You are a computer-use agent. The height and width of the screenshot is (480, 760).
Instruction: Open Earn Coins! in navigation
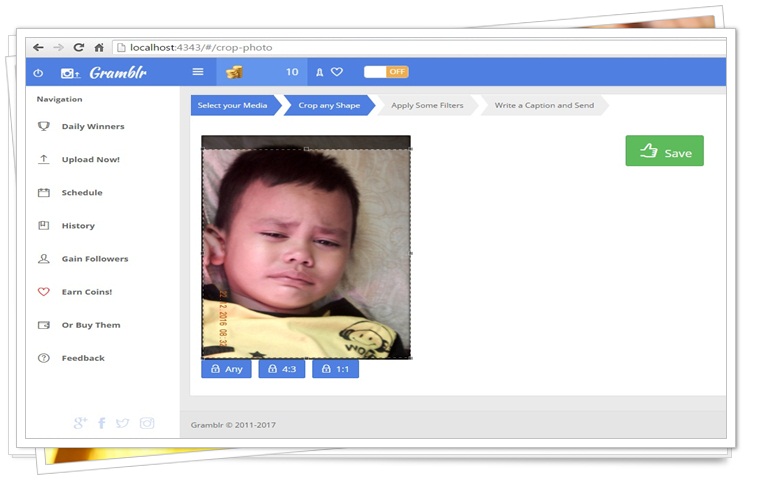pyautogui.click(x=87, y=292)
